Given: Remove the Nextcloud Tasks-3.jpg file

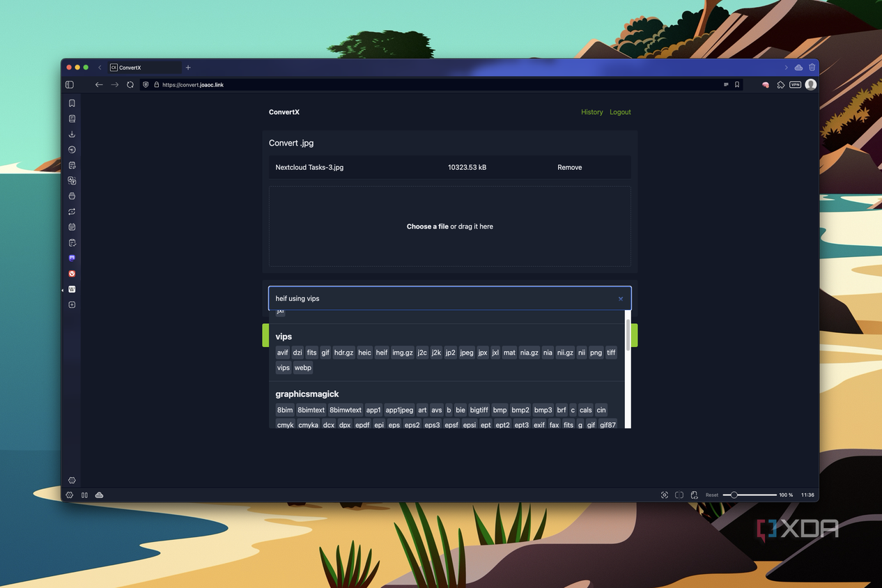Looking at the screenshot, I should click(x=569, y=167).
